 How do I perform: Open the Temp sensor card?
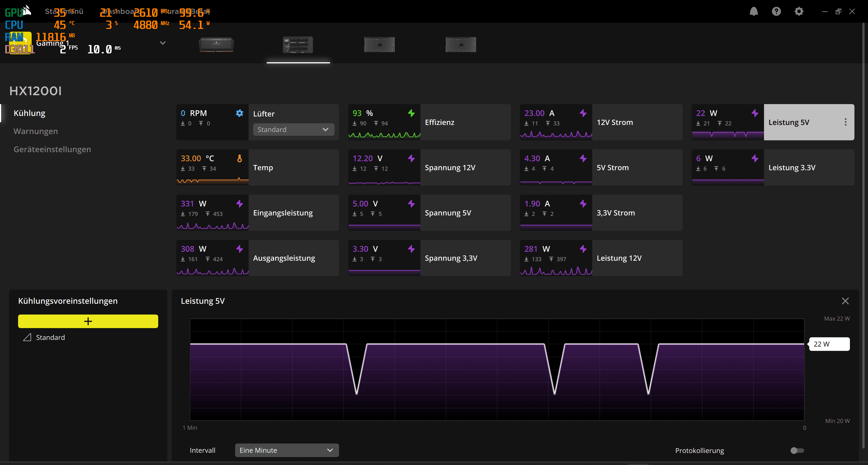[x=257, y=167]
